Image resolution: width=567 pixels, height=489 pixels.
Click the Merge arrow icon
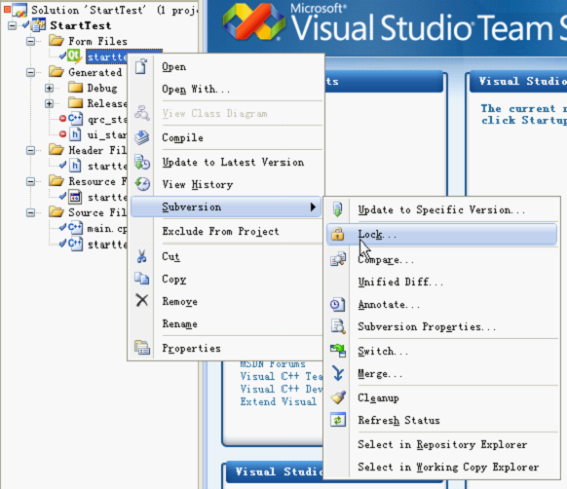tap(338, 373)
